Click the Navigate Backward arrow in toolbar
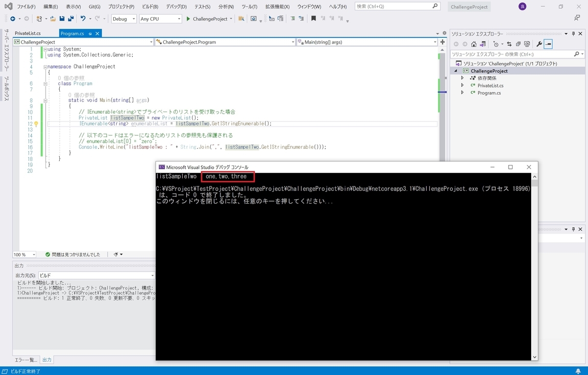The height and width of the screenshot is (375, 588). [x=12, y=19]
